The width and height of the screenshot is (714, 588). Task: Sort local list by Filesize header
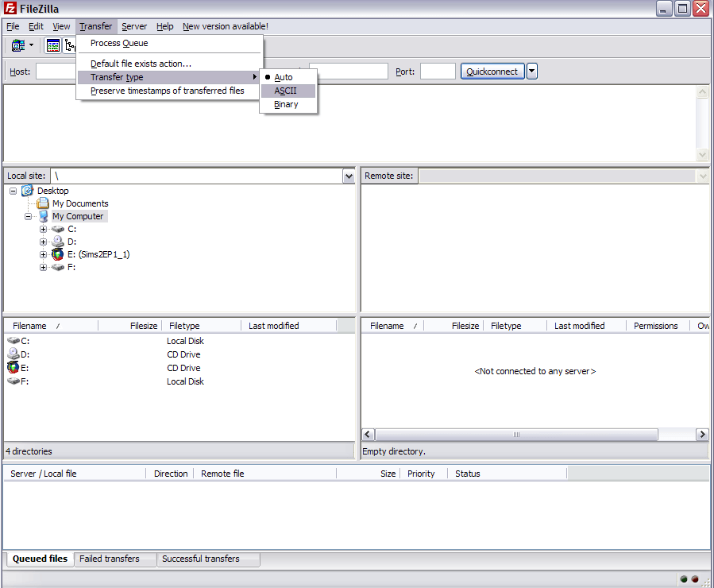130,326
